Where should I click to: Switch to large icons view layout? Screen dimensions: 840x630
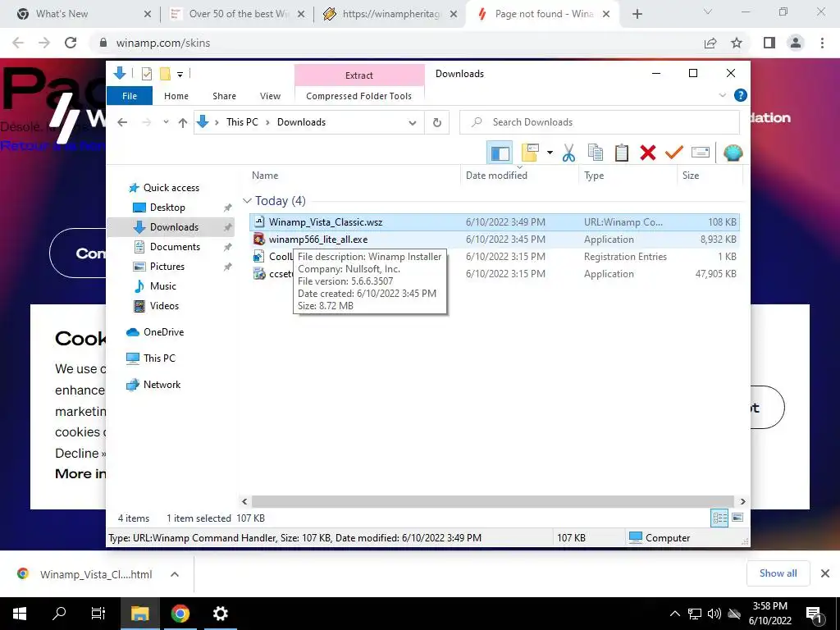pos(737,518)
